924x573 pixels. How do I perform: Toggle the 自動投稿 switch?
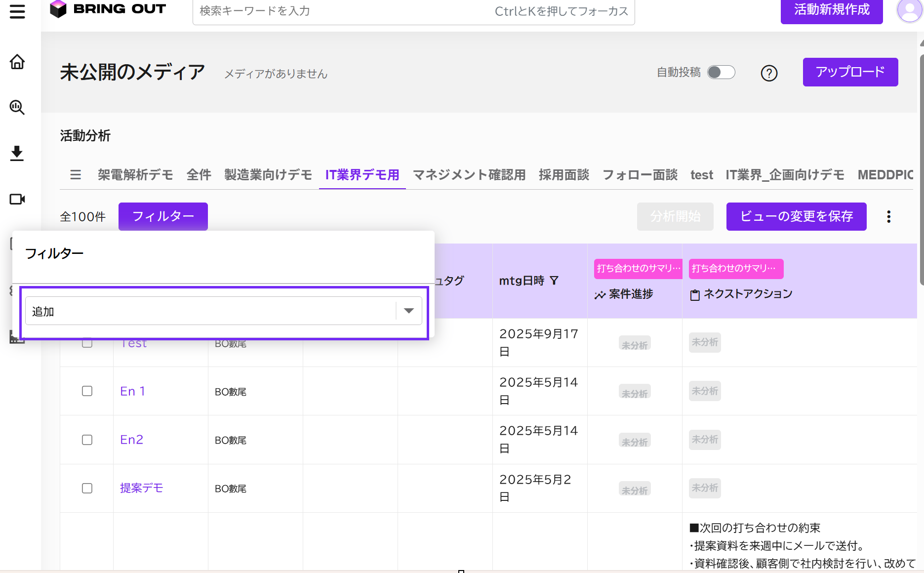tap(721, 72)
